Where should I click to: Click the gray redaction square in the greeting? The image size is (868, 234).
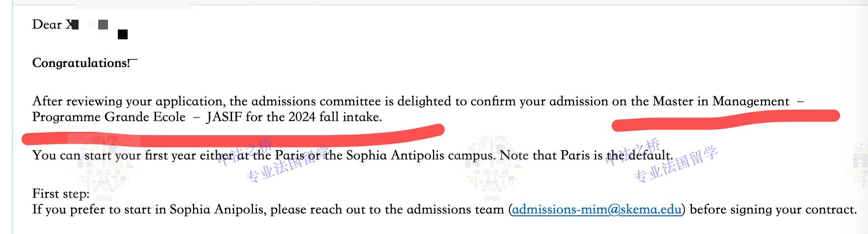click(x=103, y=25)
